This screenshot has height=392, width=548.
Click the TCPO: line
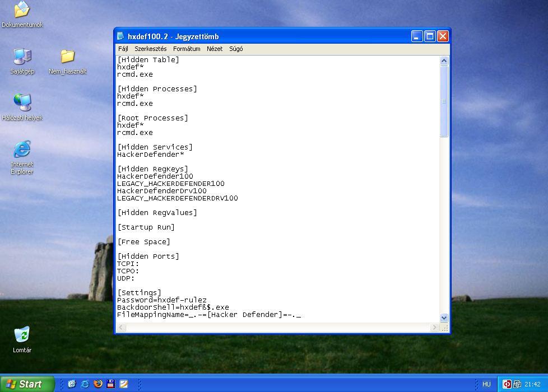[128, 271]
